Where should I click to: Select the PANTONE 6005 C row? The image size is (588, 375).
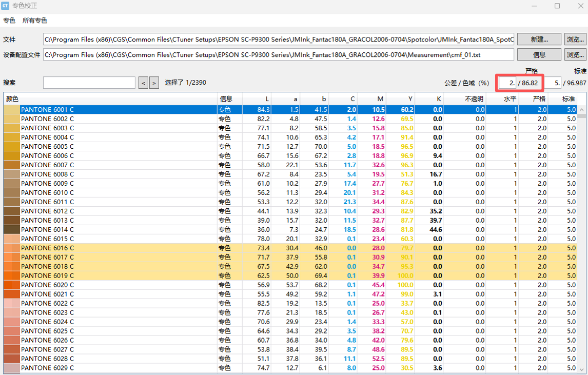[x=290, y=146]
